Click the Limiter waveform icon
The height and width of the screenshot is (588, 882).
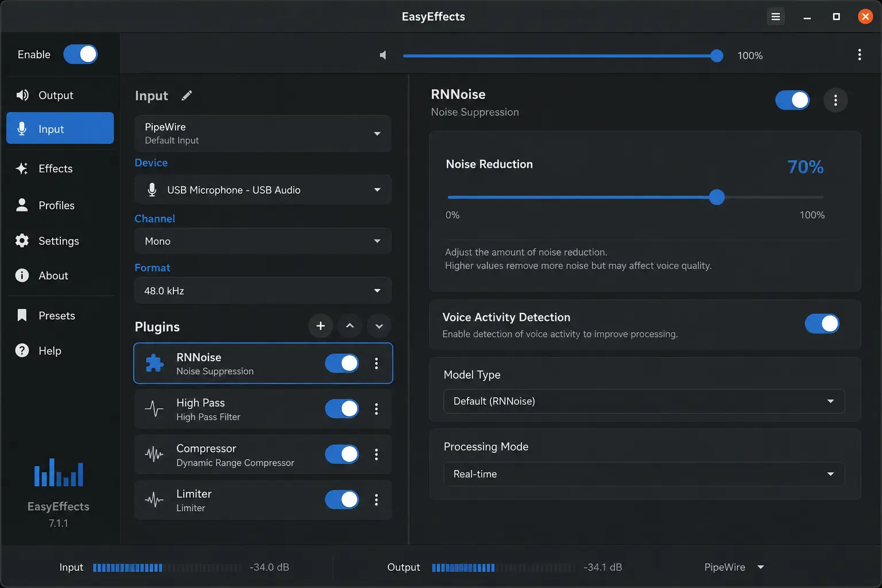coord(154,500)
